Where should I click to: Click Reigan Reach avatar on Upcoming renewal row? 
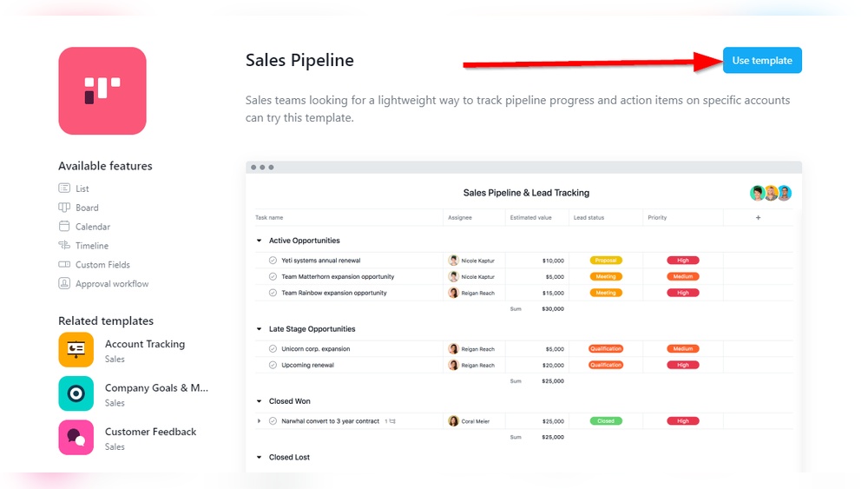tap(453, 365)
